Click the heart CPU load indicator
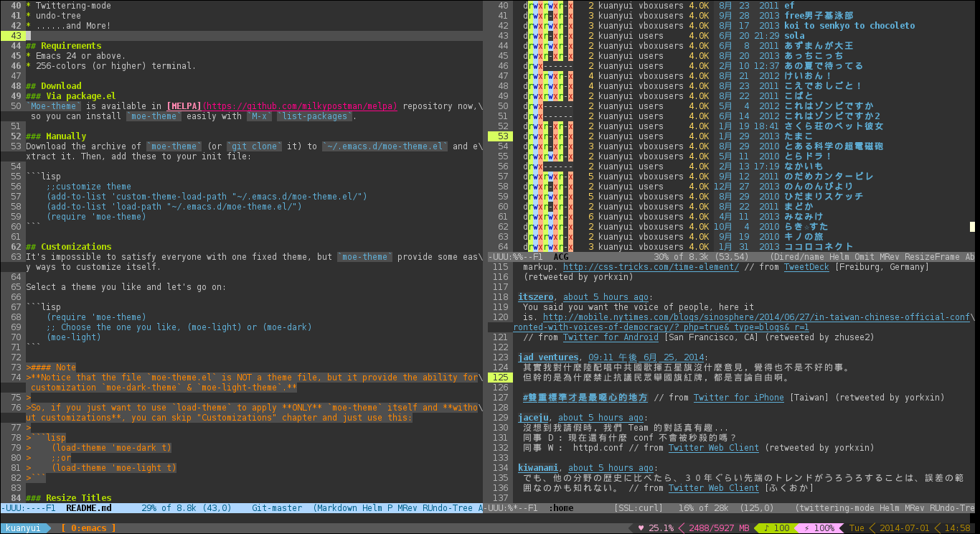Image resolution: width=980 pixels, height=534 pixels. (x=656, y=528)
